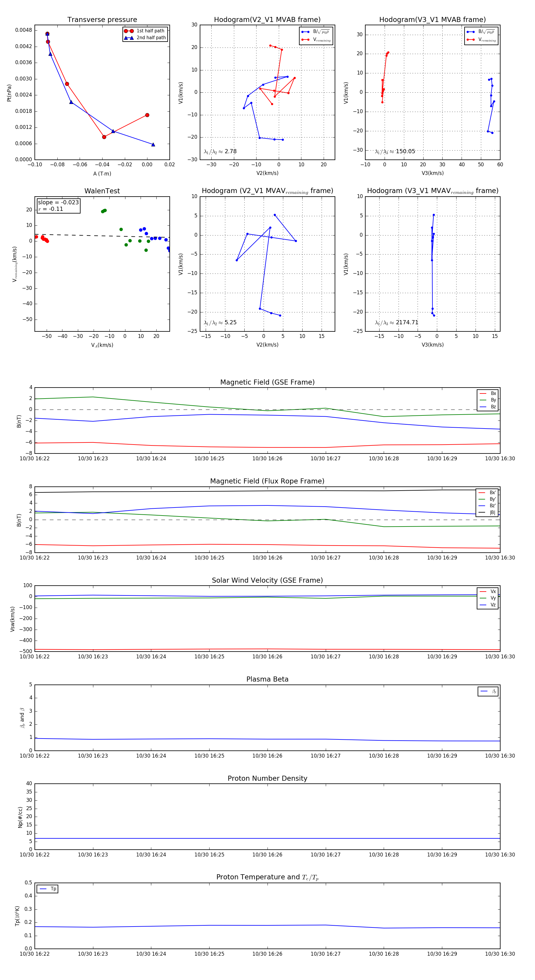The image size is (535, 980).
Task: Click the "WalenTest" plot title
Action: [x=102, y=191]
